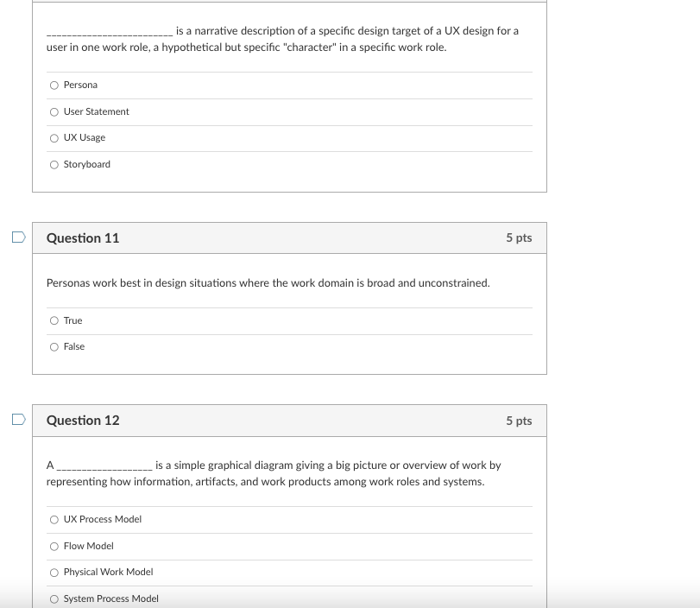The image size is (700, 608).
Task: Select the Physical Work Model option
Action: pos(54,572)
